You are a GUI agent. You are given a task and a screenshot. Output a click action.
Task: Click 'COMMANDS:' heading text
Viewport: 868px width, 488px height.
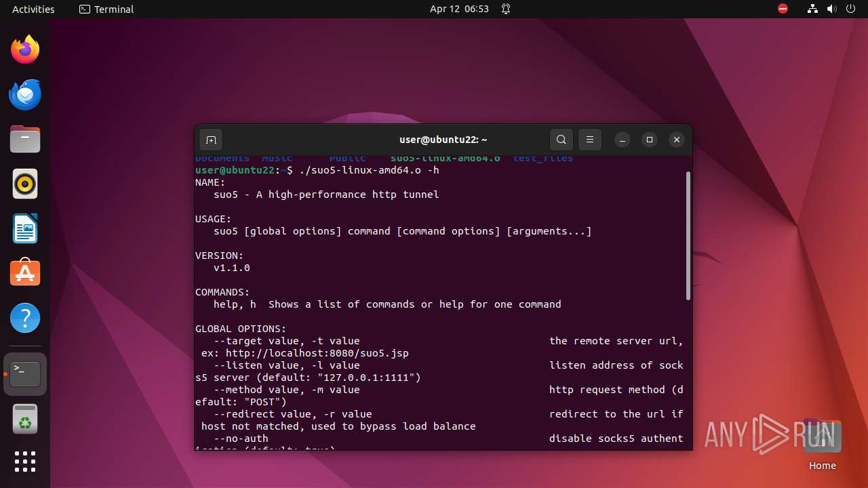pos(222,292)
